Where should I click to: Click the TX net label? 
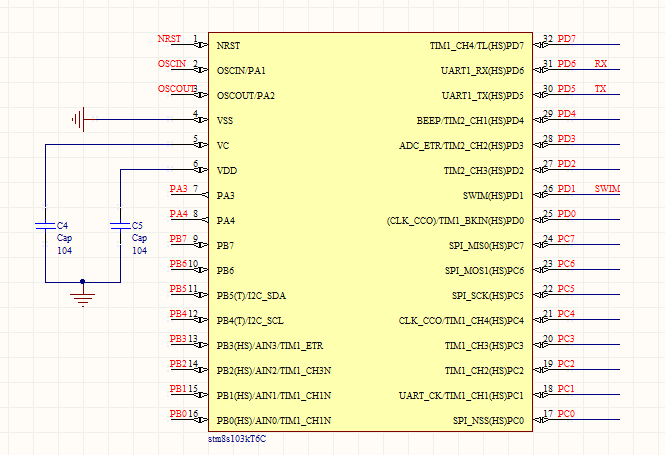tap(600, 89)
